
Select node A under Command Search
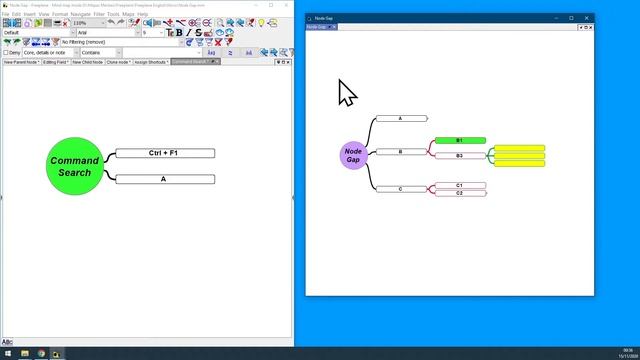tap(165, 179)
